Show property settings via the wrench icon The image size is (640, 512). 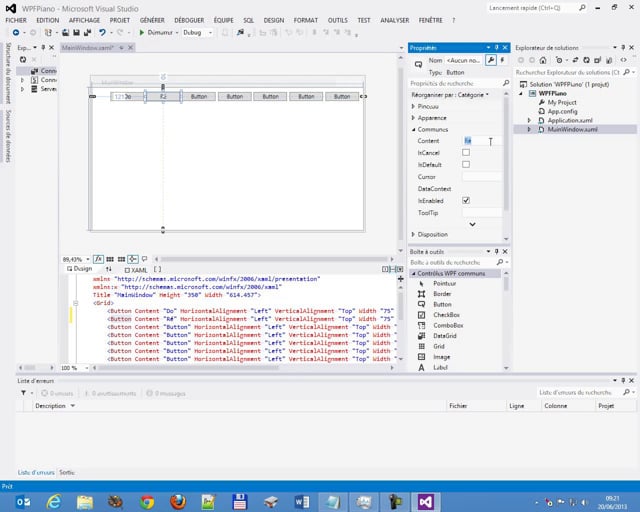(x=490, y=60)
